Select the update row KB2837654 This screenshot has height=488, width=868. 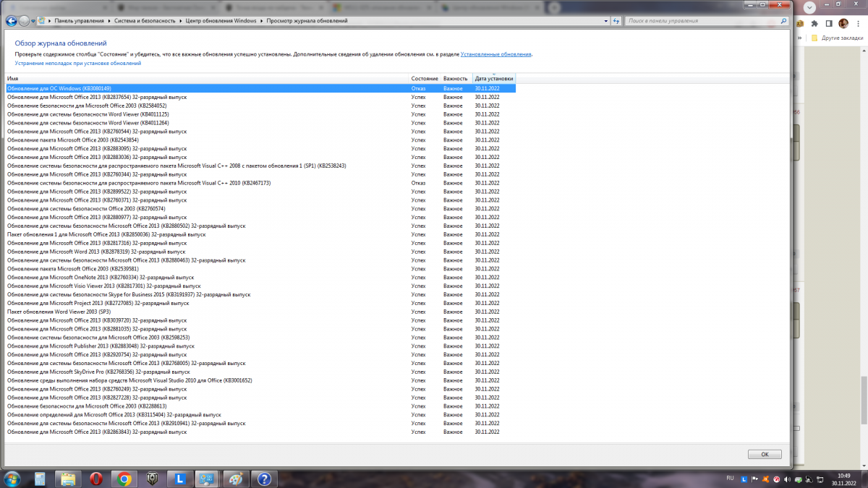[260, 97]
